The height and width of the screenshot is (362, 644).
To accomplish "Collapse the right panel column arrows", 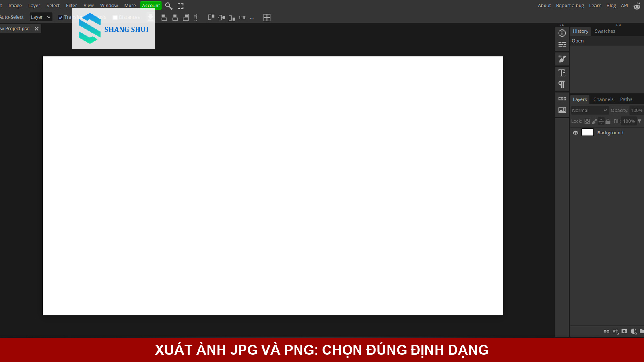I will click(x=618, y=25).
